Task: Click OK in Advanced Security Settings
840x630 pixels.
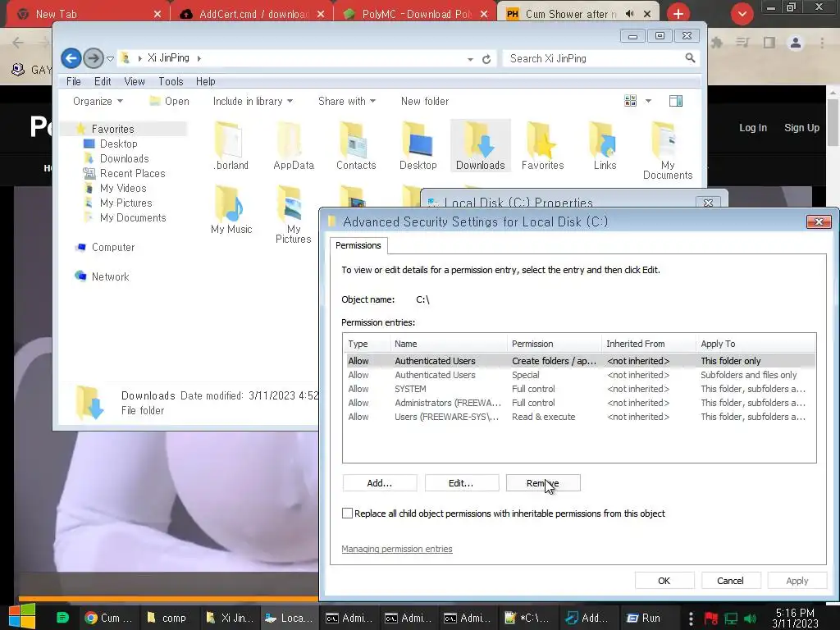Action: click(664, 581)
